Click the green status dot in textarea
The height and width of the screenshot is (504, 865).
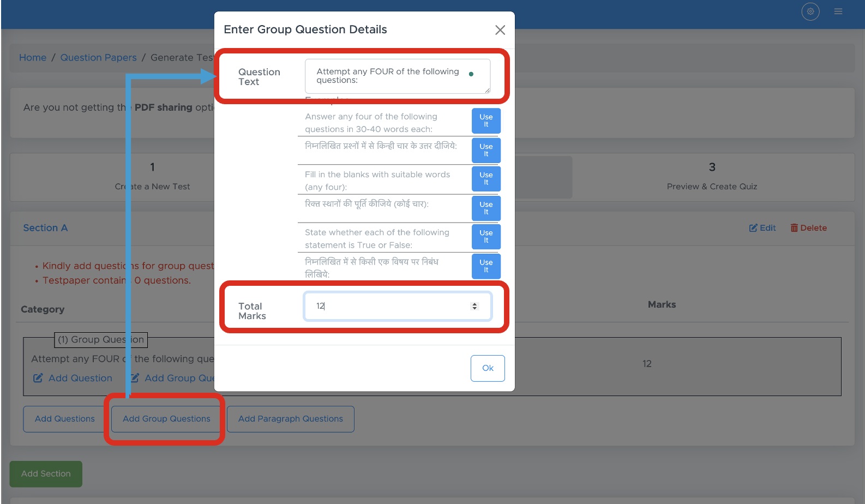(471, 74)
